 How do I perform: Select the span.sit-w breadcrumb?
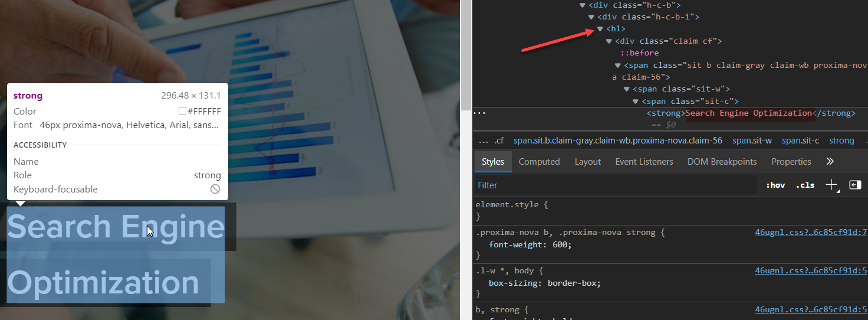[x=752, y=141]
